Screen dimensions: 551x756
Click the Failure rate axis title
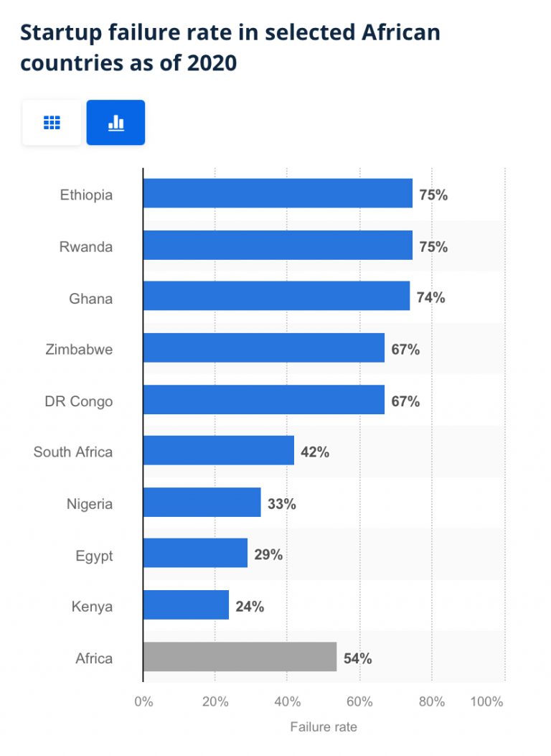pos(323,727)
